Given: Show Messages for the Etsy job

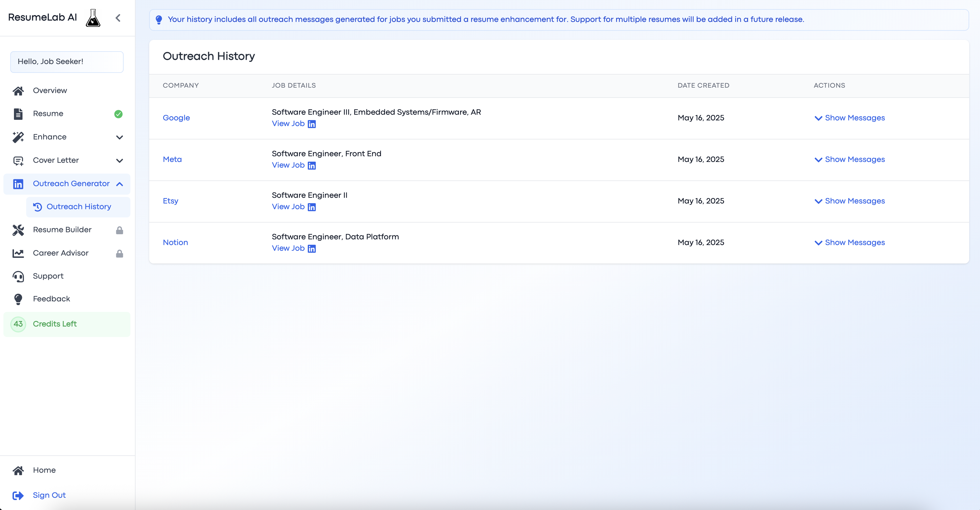Looking at the screenshot, I should point(850,201).
